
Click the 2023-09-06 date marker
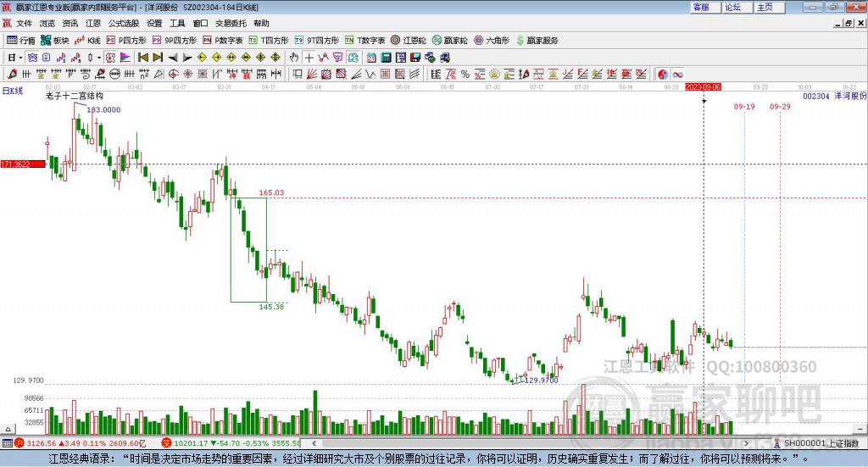click(x=703, y=87)
